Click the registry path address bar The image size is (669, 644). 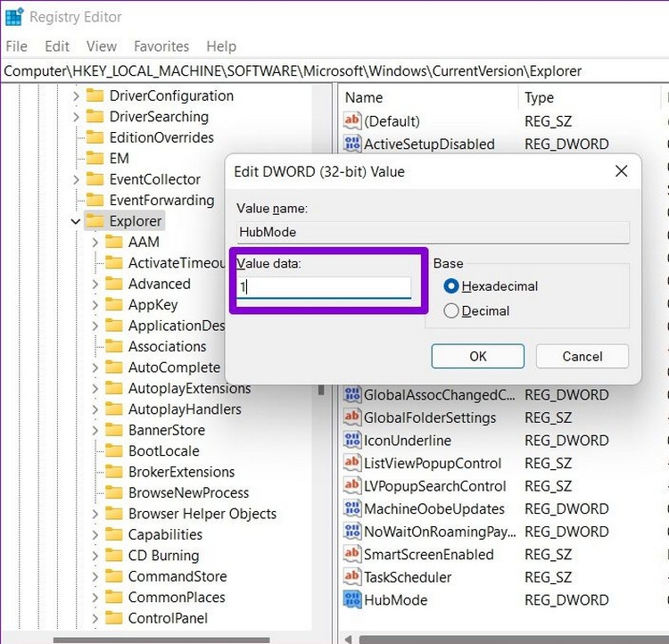click(334, 70)
